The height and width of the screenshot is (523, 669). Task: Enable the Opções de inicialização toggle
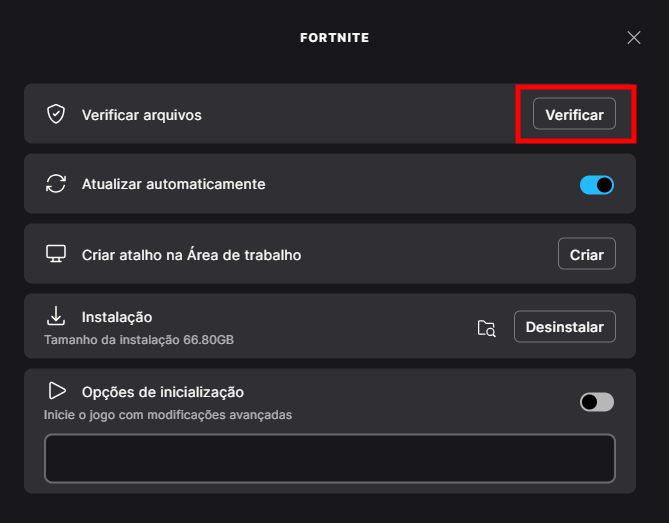coord(597,402)
